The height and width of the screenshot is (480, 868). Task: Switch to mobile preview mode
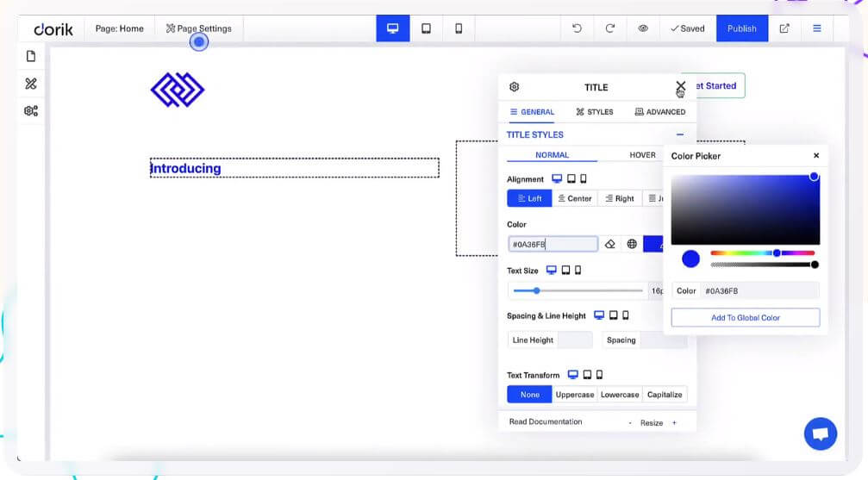[459, 28]
